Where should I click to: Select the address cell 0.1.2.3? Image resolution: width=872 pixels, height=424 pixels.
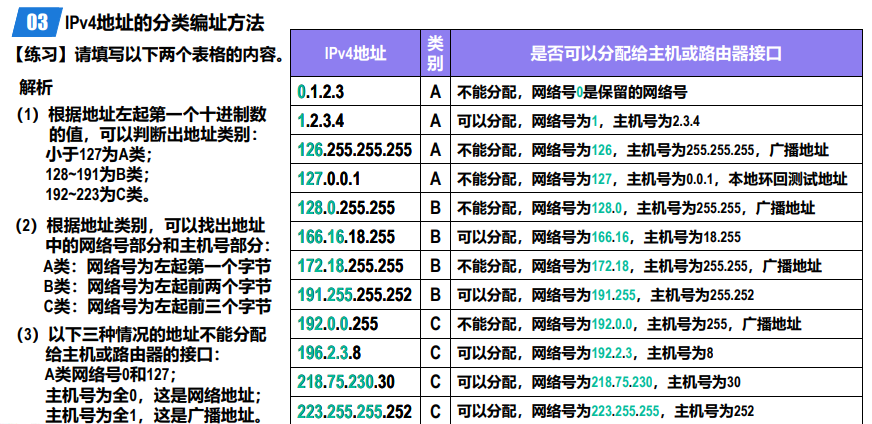(321, 92)
